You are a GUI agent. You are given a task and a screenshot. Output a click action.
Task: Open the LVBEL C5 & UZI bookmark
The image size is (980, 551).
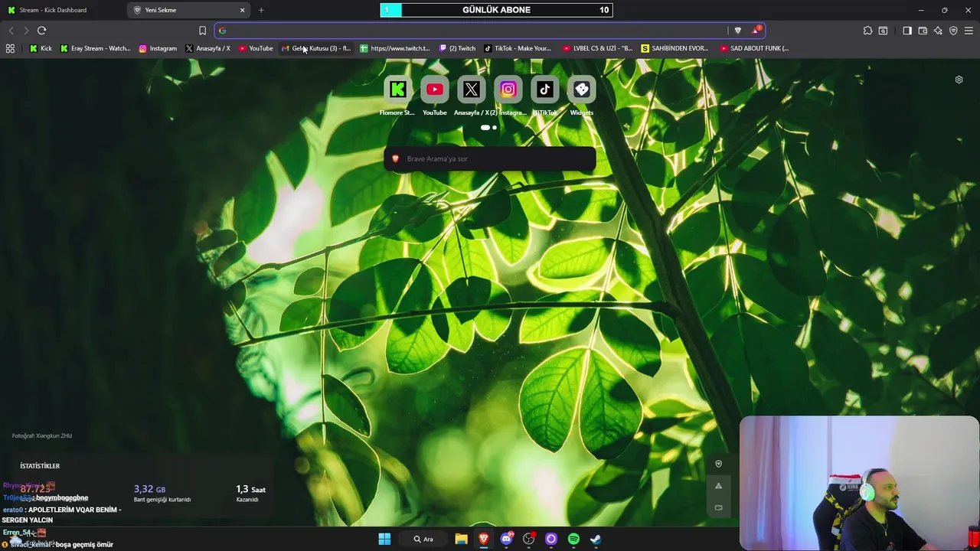pyautogui.click(x=598, y=48)
